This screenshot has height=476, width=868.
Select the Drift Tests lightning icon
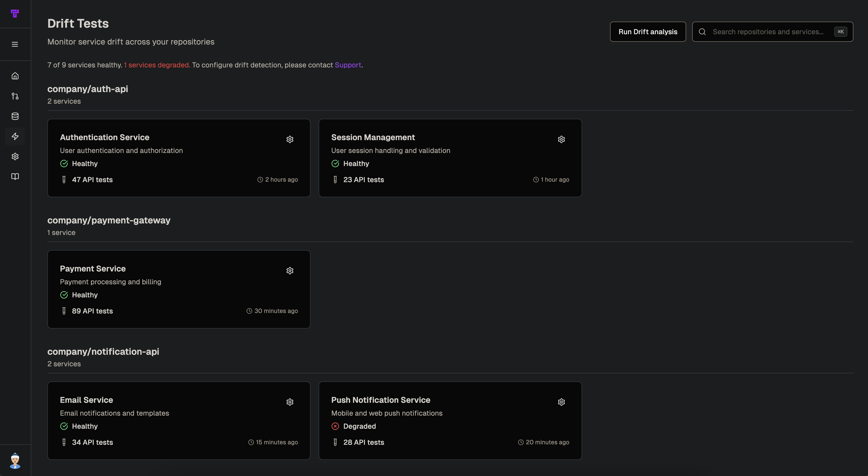click(x=15, y=136)
